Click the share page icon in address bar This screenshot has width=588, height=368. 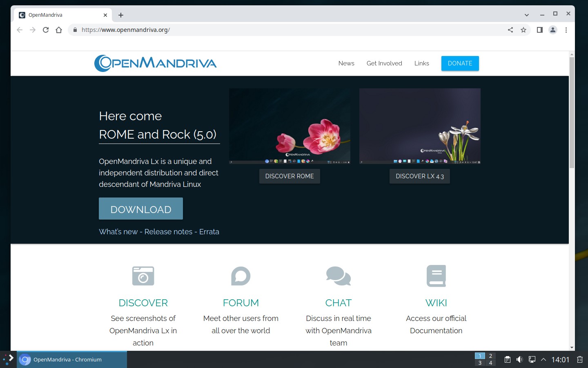pos(510,30)
